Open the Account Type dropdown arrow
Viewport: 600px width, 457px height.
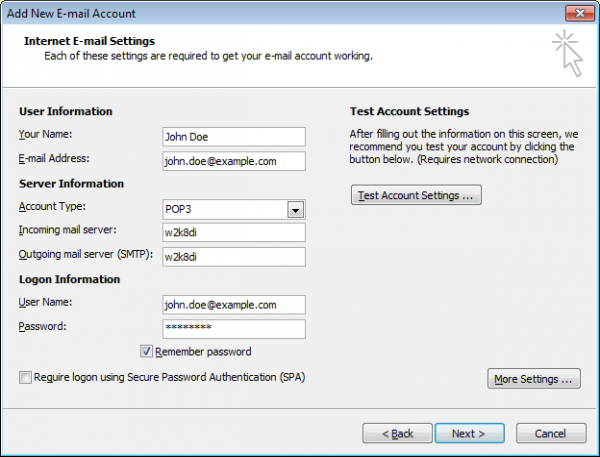295,210
